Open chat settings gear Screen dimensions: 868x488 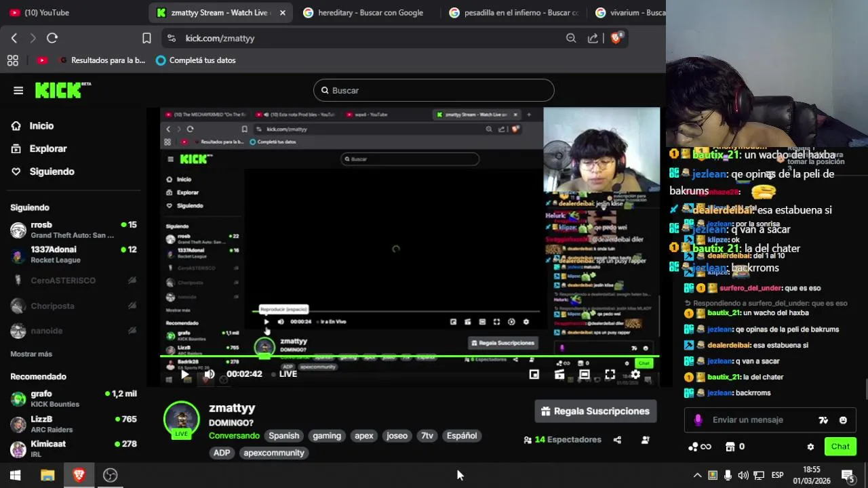click(x=810, y=447)
